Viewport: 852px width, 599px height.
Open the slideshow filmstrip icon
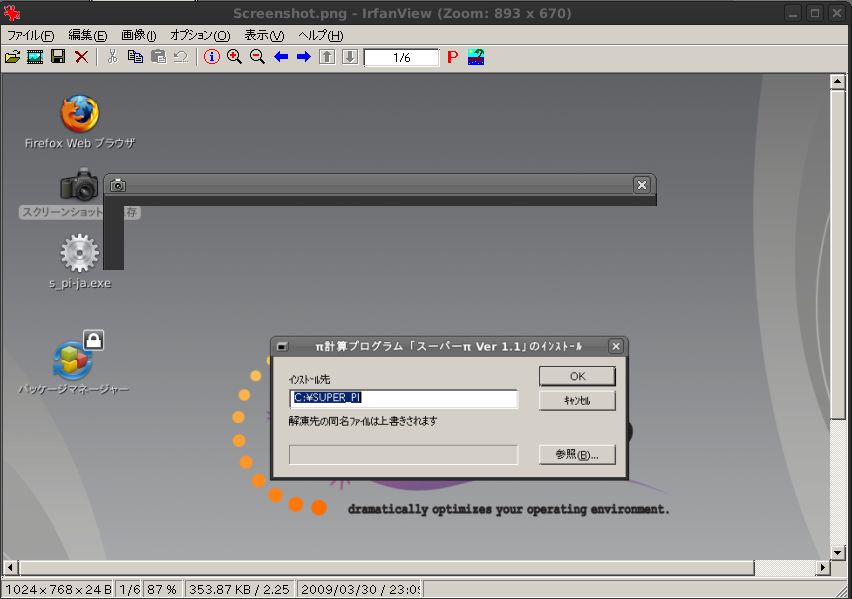tap(35, 57)
